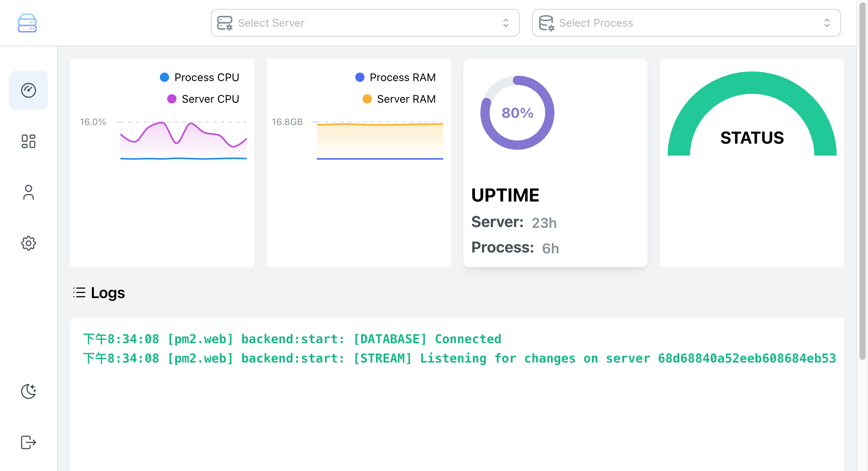Viewport: 868px width, 471px height.
Task: Open the settings gear sidebar icon
Action: click(29, 243)
